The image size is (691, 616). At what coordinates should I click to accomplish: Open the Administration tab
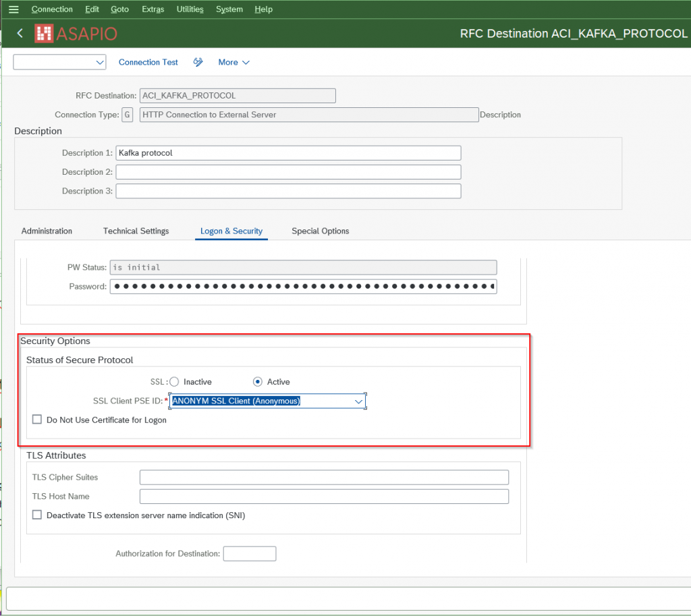coord(47,231)
